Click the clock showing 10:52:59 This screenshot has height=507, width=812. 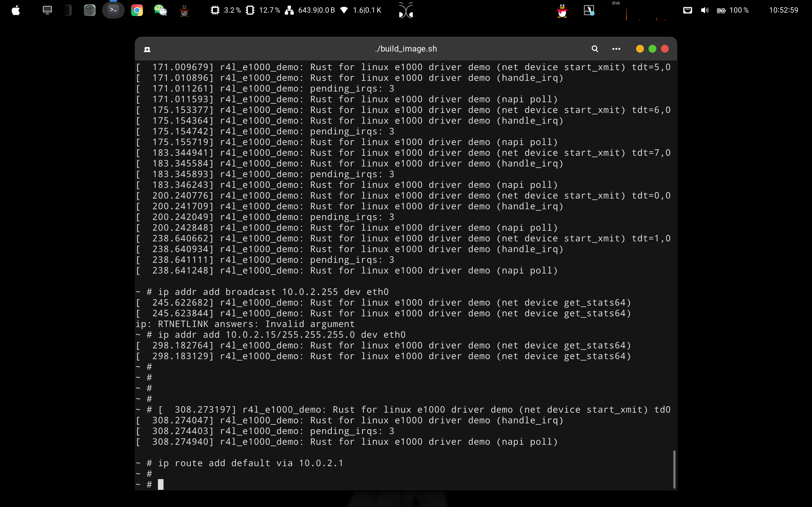click(x=783, y=10)
